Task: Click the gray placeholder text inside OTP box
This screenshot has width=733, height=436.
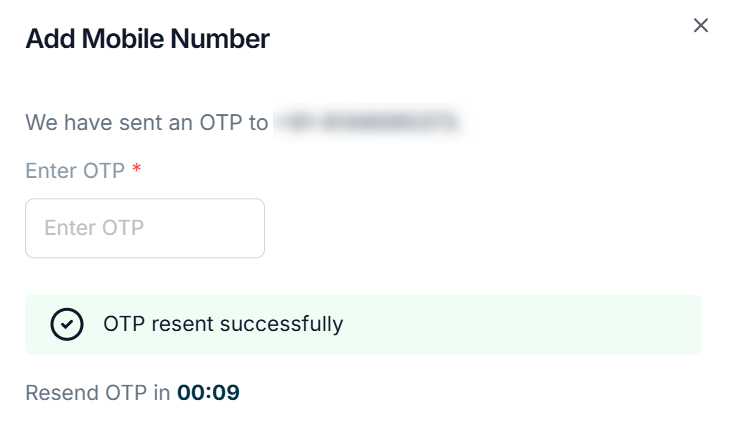Action: tap(94, 228)
